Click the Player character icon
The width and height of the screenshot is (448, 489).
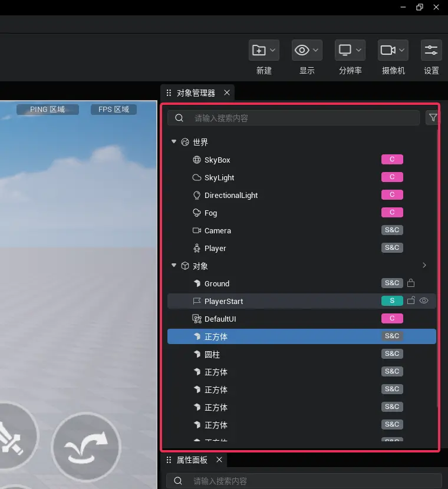click(196, 248)
